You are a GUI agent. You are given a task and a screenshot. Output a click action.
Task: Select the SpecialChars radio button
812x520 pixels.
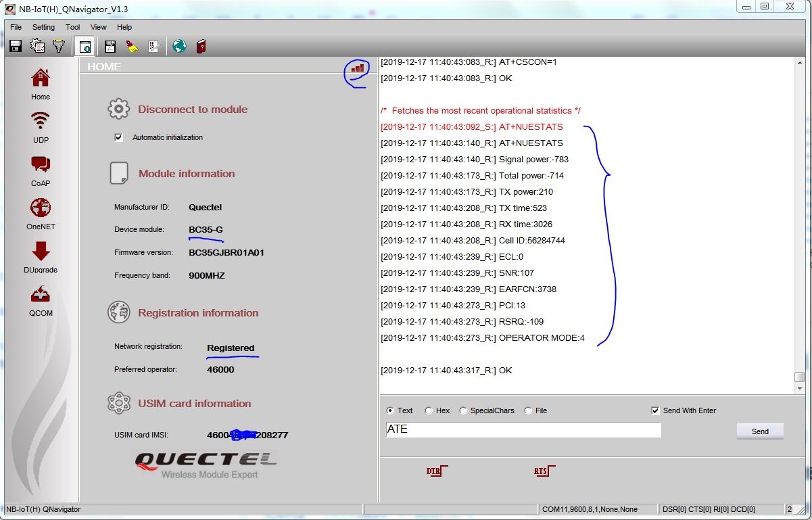pos(463,410)
